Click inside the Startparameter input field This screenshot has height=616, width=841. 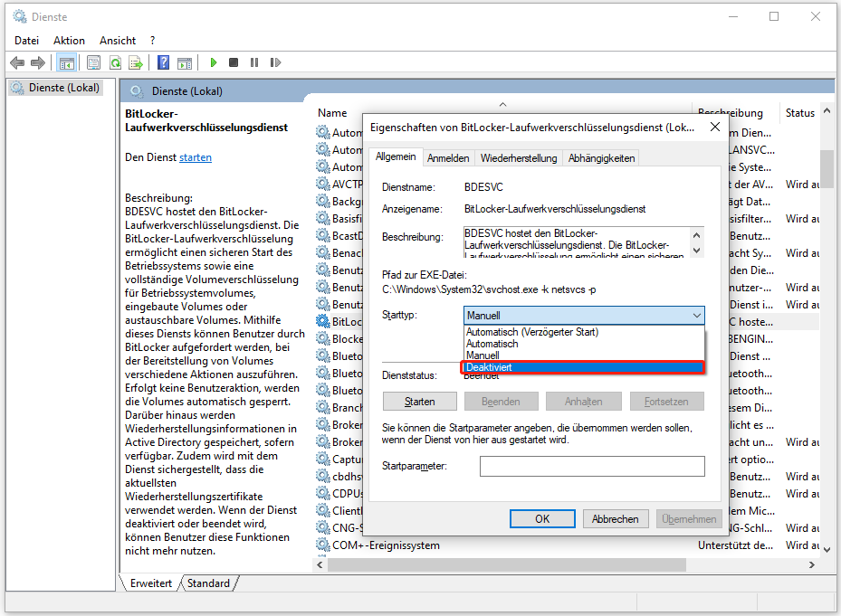coord(591,466)
